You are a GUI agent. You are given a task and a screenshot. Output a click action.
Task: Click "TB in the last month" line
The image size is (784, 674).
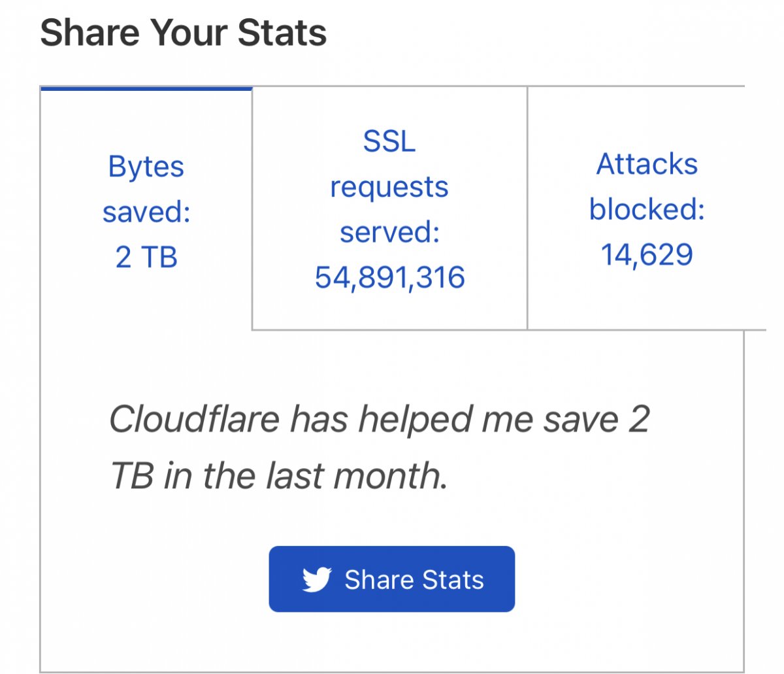279,476
